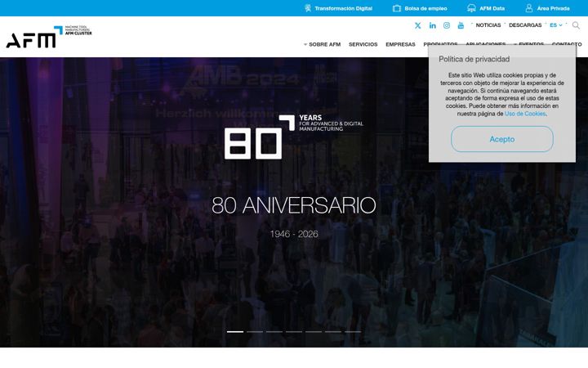Screen dimensions: 588x368
Task: Open AFM Data cloud link
Action: coord(486,8)
